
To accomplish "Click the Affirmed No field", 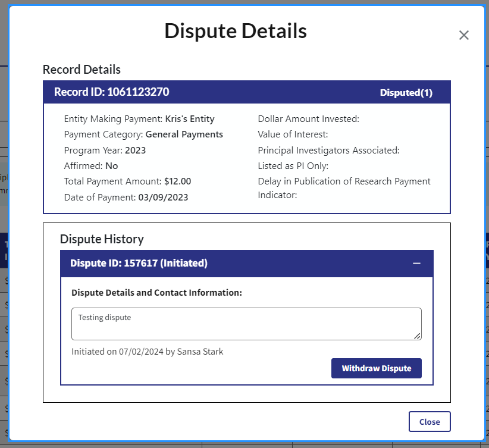I will (90, 165).
